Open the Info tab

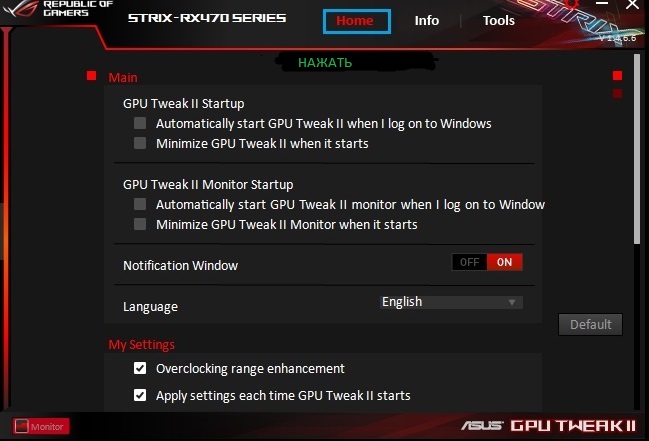427,21
